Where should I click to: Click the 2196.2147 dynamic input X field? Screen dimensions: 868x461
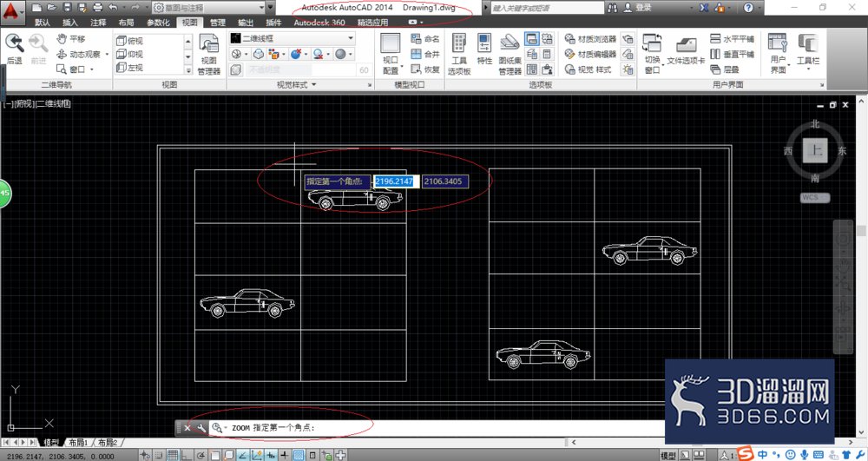click(x=395, y=181)
